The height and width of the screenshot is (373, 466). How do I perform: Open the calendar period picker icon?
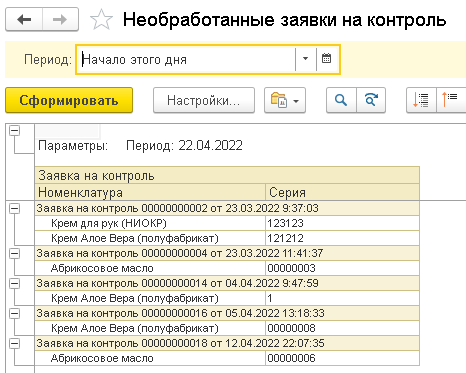pos(327,59)
